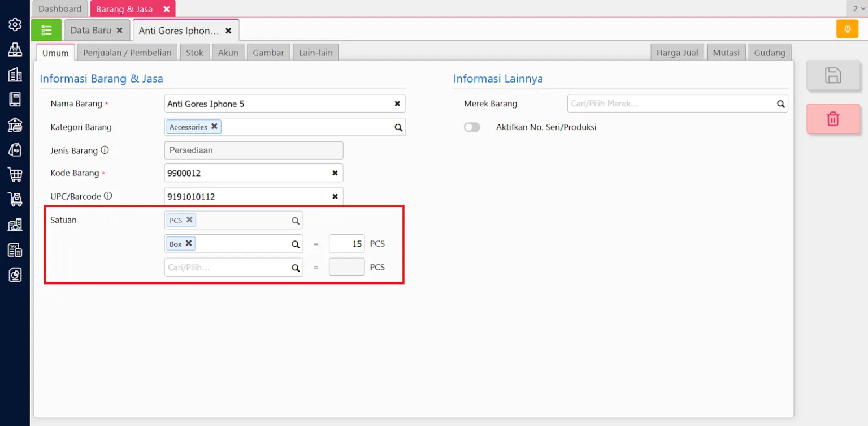Click the Informasi Lainnya heading
Image resolution: width=868 pixels, height=426 pixels.
[498, 79]
